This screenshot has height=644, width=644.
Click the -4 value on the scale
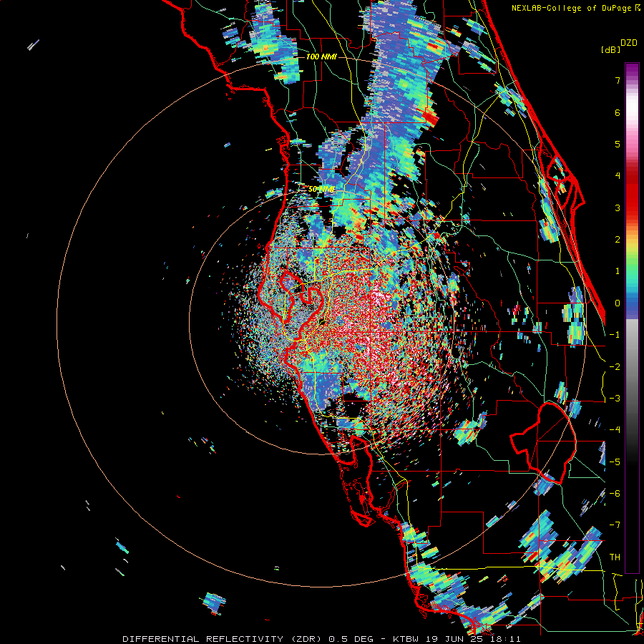pyautogui.click(x=615, y=430)
